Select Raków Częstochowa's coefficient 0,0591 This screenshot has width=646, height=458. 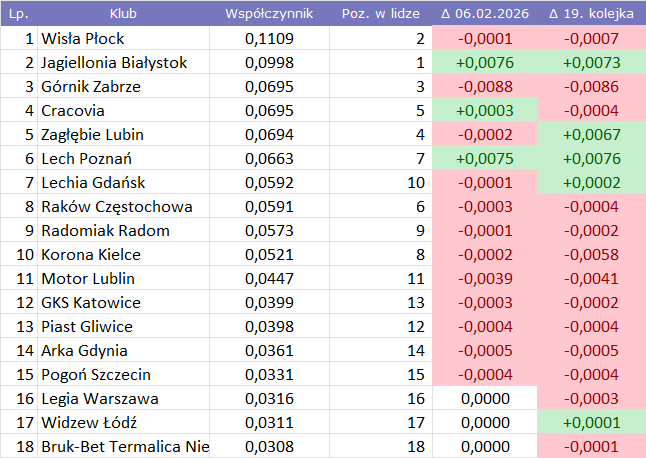pyautogui.click(x=269, y=207)
